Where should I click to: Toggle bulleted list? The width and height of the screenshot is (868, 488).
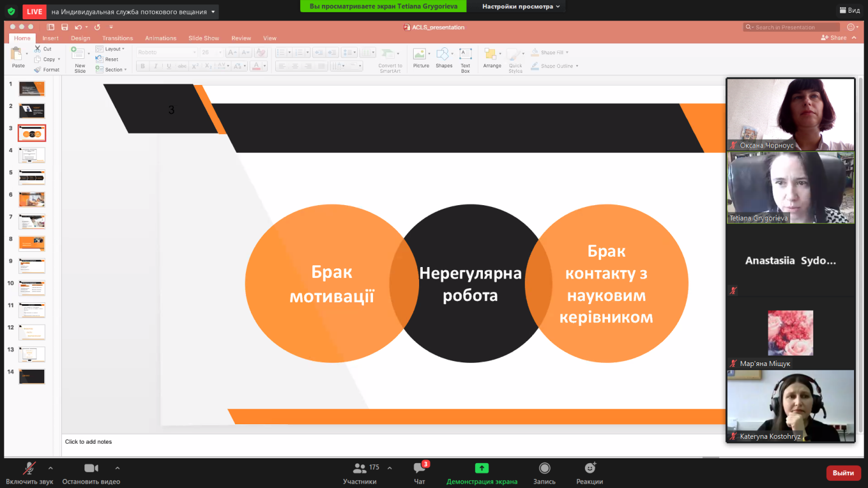tap(281, 53)
